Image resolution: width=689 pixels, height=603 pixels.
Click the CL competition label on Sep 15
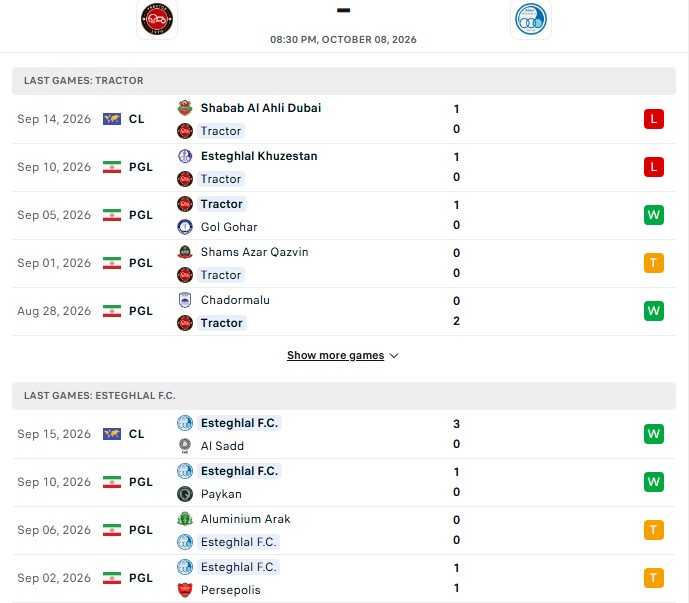(x=136, y=434)
